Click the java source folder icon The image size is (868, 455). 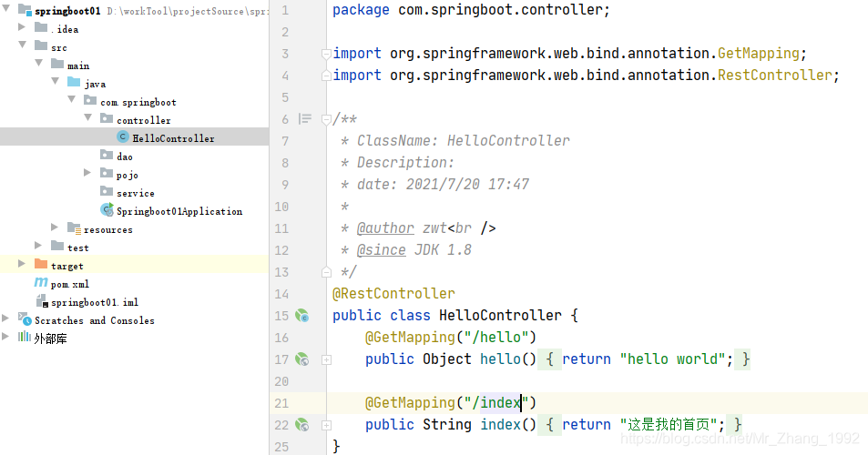pos(74,82)
